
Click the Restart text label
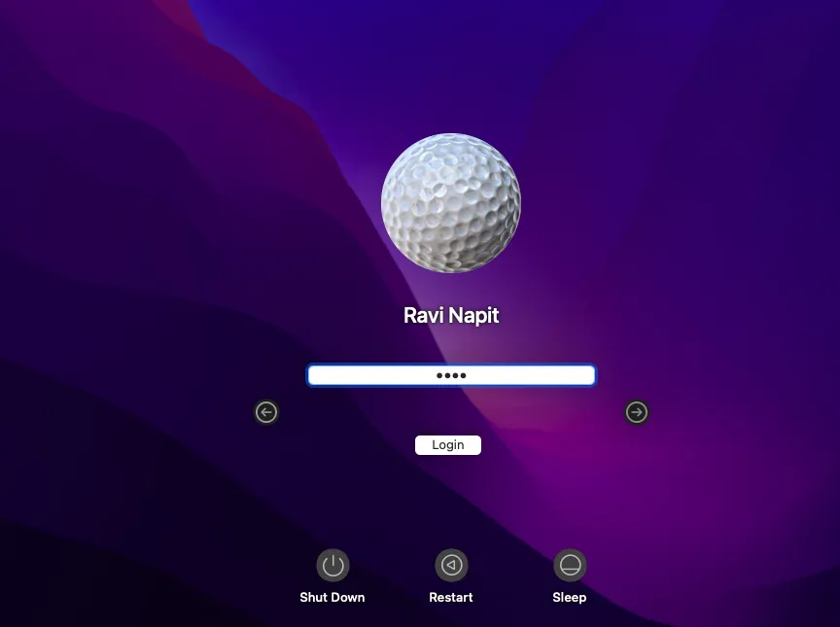[x=450, y=597]
